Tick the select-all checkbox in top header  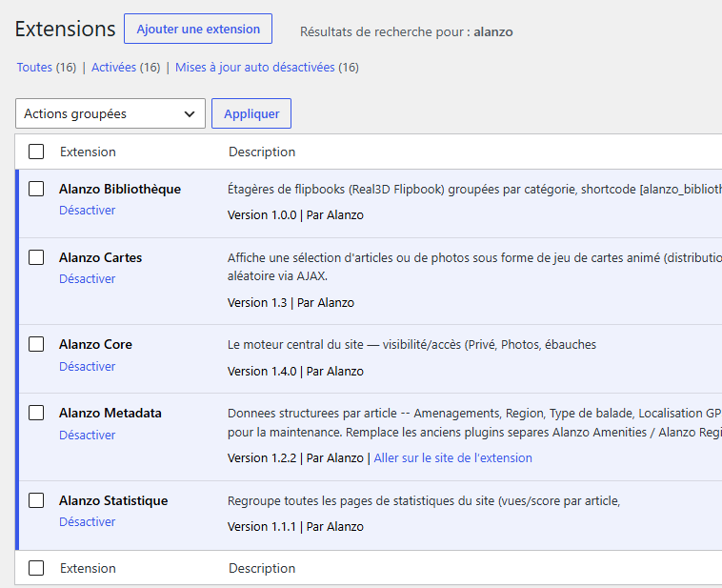36,152
